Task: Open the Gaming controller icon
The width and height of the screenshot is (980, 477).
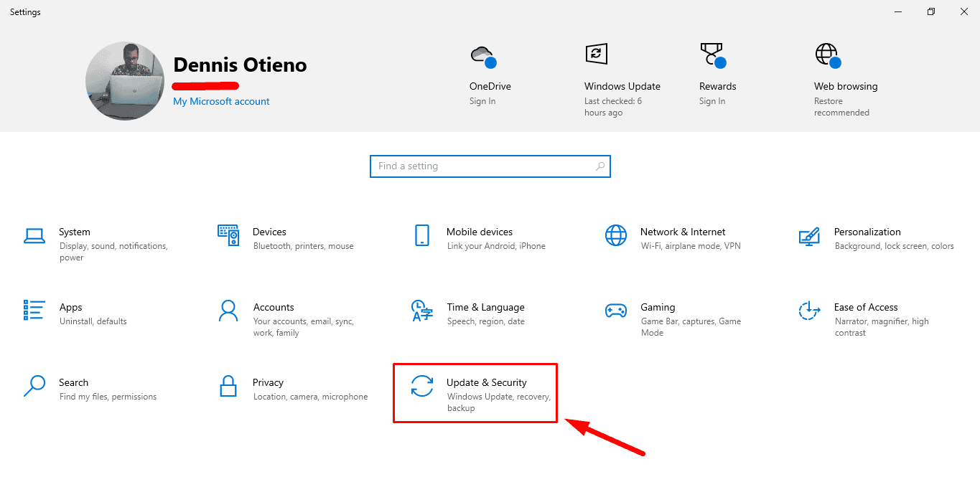Action: pyautogui.click(x=616, y=311)
